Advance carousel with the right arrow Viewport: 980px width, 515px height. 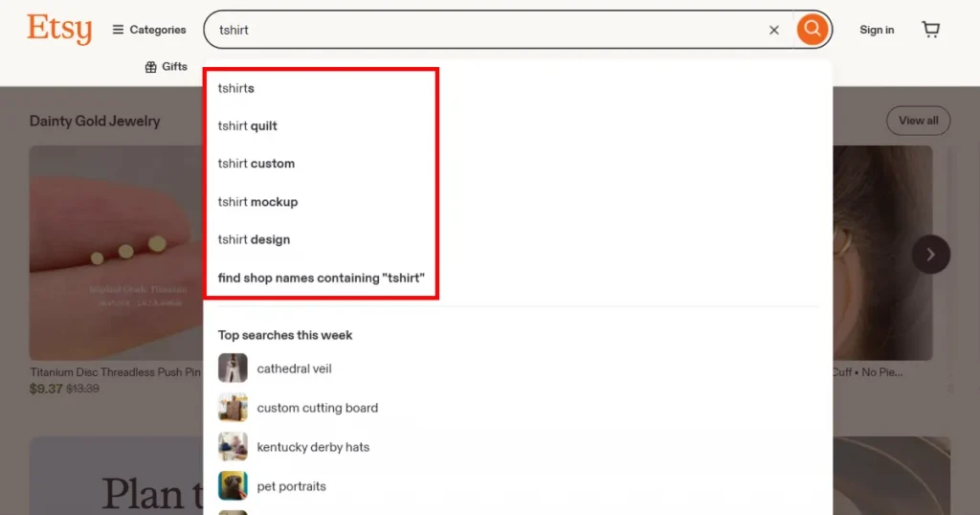(x=930, y=255)
